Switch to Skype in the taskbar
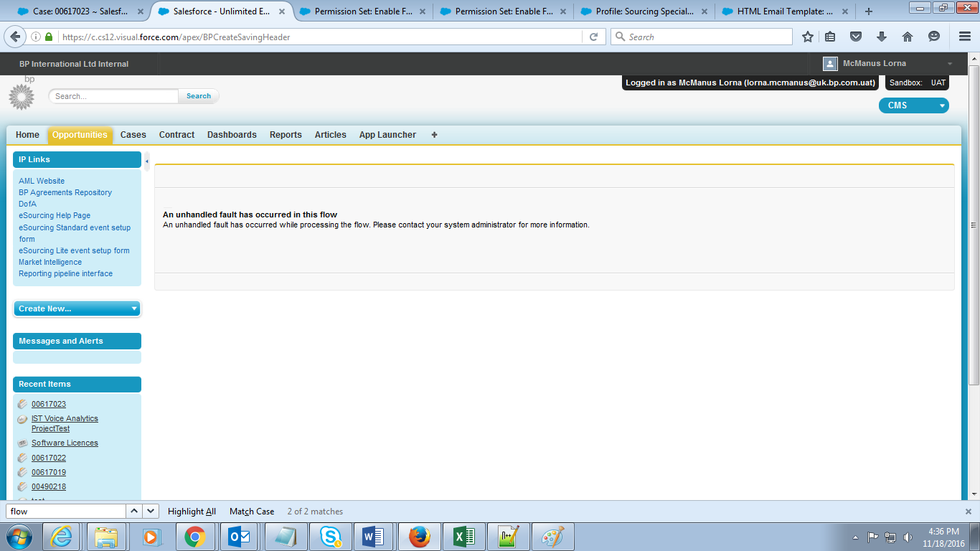 pos(330,537)
